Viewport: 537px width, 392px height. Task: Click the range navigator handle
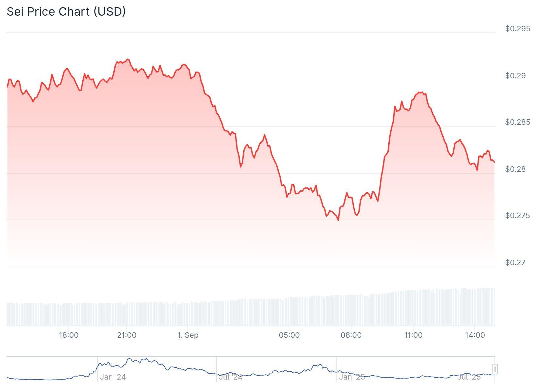[495, 369]
